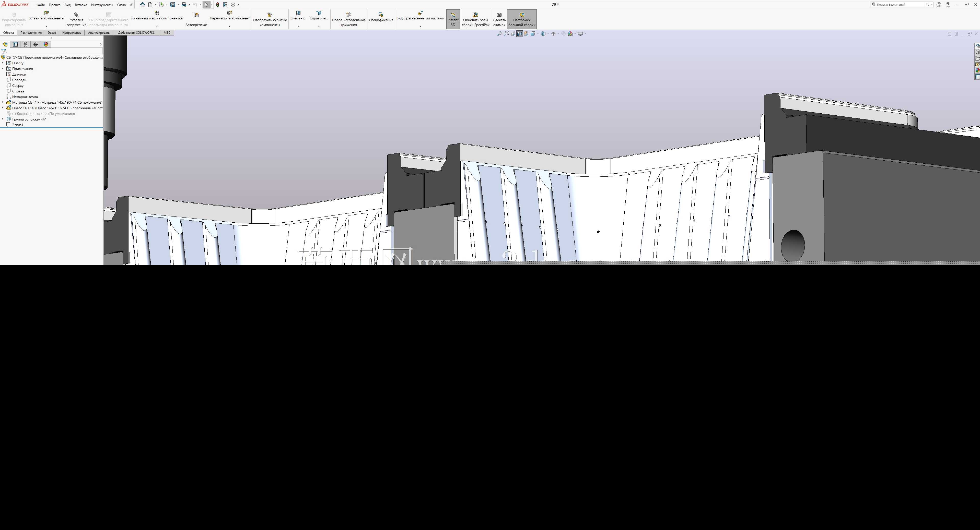This screenshot has width=980, height=530.
Task: Click Спецификация (Bill of Materials) tool
Action: (x=381, y=18)
